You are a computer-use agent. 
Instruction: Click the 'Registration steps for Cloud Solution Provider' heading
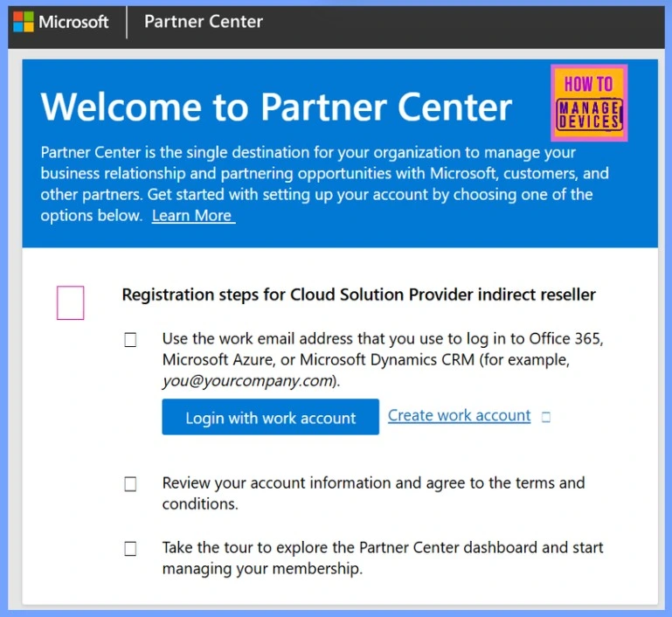pyautogui.click(x=358, y=295)
